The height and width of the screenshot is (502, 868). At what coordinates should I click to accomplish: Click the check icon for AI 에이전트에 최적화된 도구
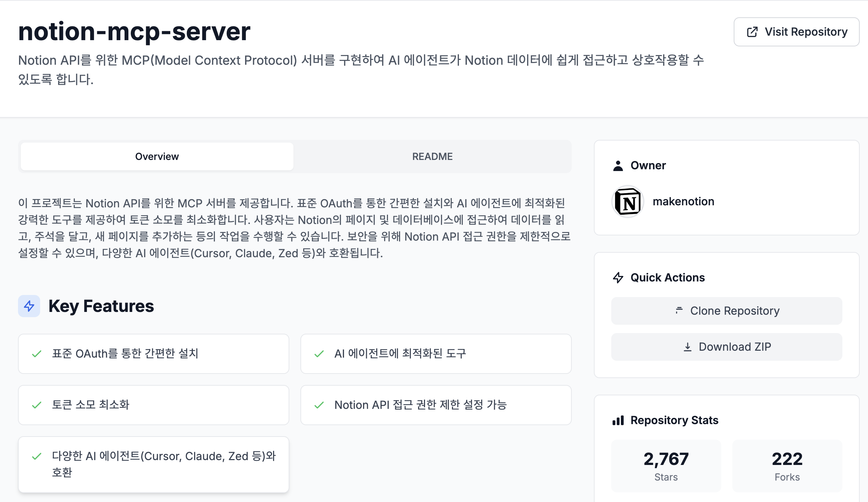tap(319, 354)
